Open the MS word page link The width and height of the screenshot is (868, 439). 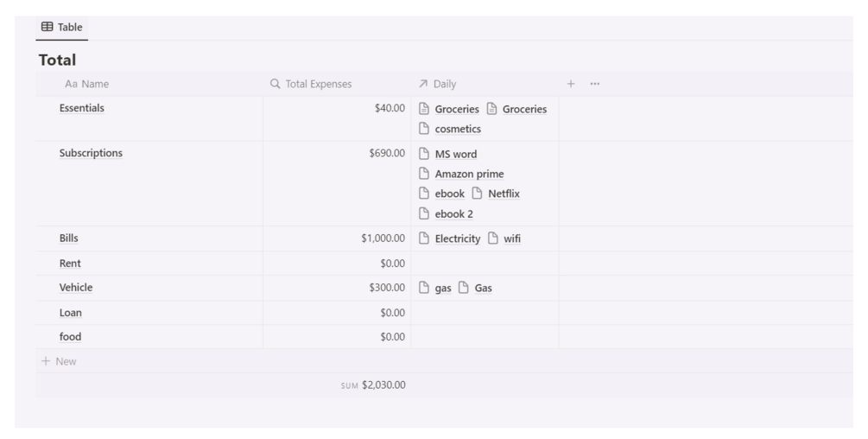point(455,155)
